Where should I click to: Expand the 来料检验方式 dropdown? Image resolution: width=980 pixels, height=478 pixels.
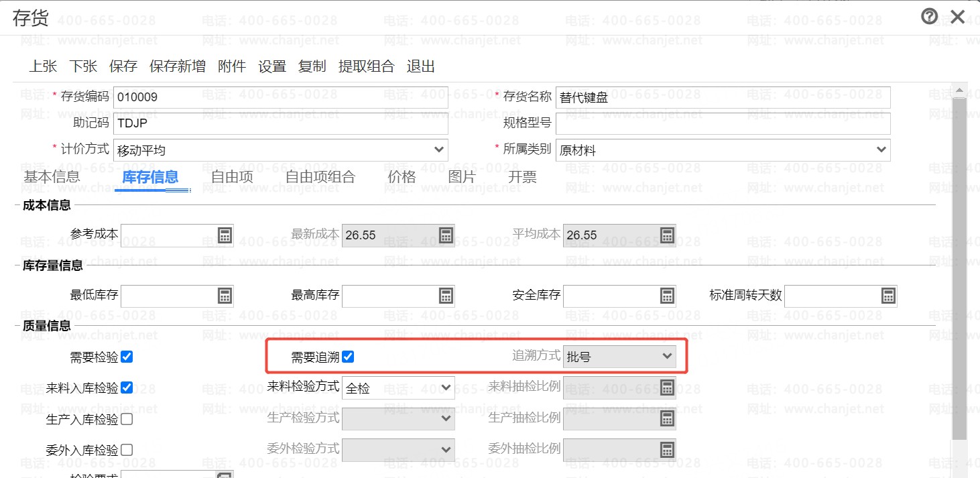(x=446, y=387)
